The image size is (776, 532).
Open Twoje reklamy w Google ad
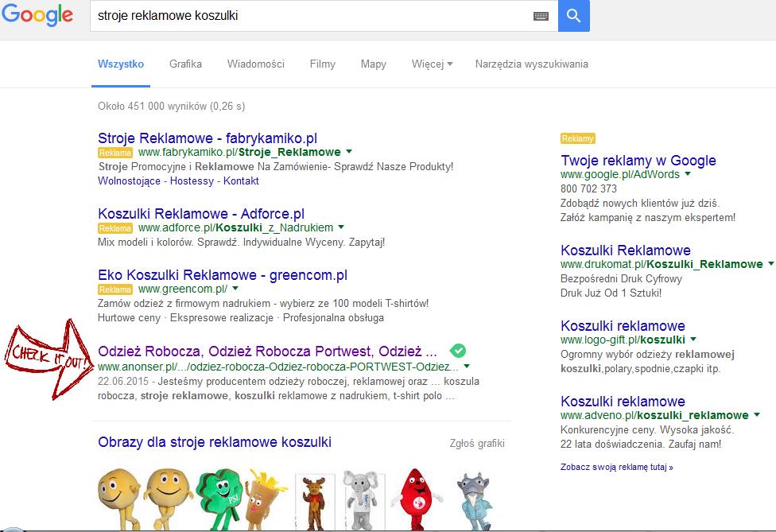point(638,161)
